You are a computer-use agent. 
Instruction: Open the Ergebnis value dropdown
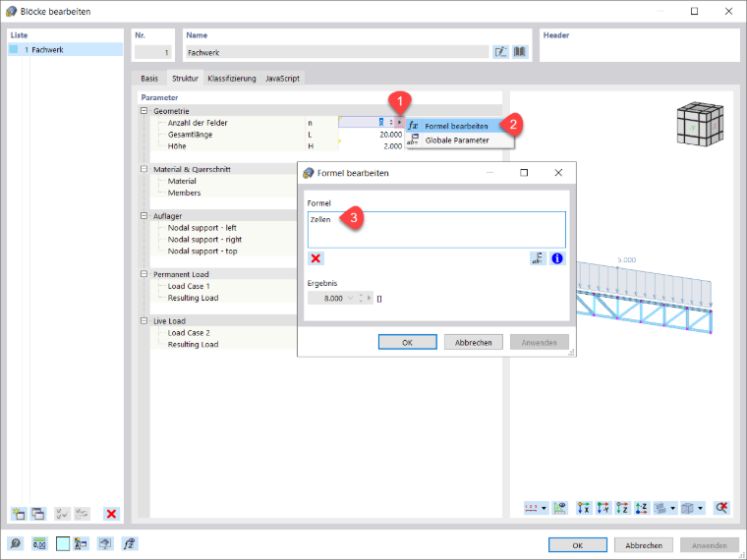tap(351, 298)
